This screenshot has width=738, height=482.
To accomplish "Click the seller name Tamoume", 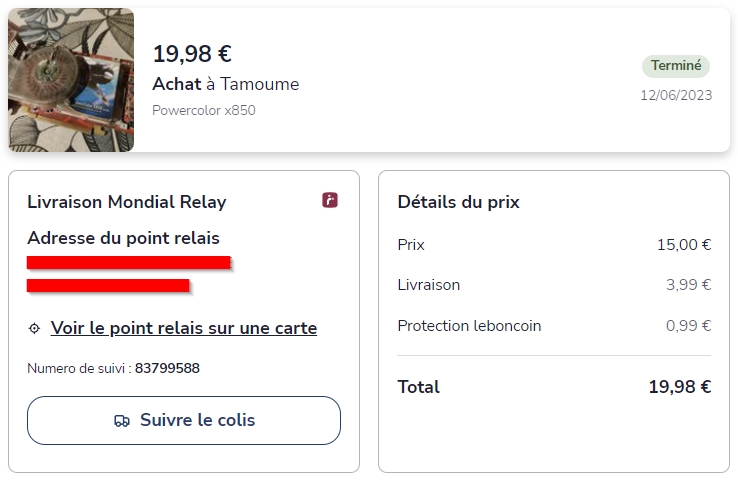I will 259,84.
